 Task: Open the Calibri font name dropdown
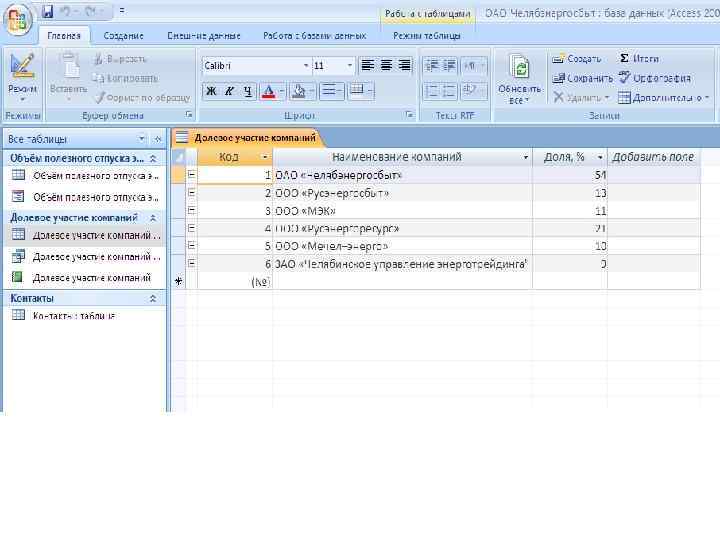point(306,66)
